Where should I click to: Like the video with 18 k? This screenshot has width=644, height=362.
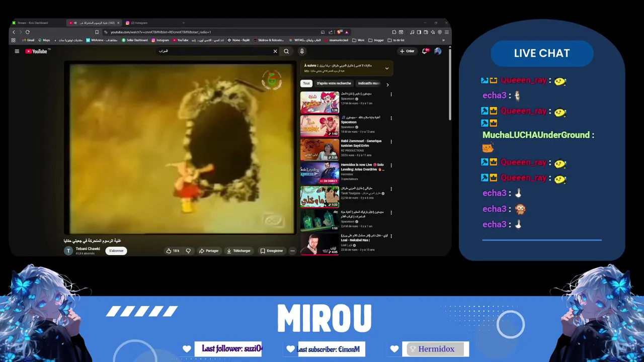(173, 251)
